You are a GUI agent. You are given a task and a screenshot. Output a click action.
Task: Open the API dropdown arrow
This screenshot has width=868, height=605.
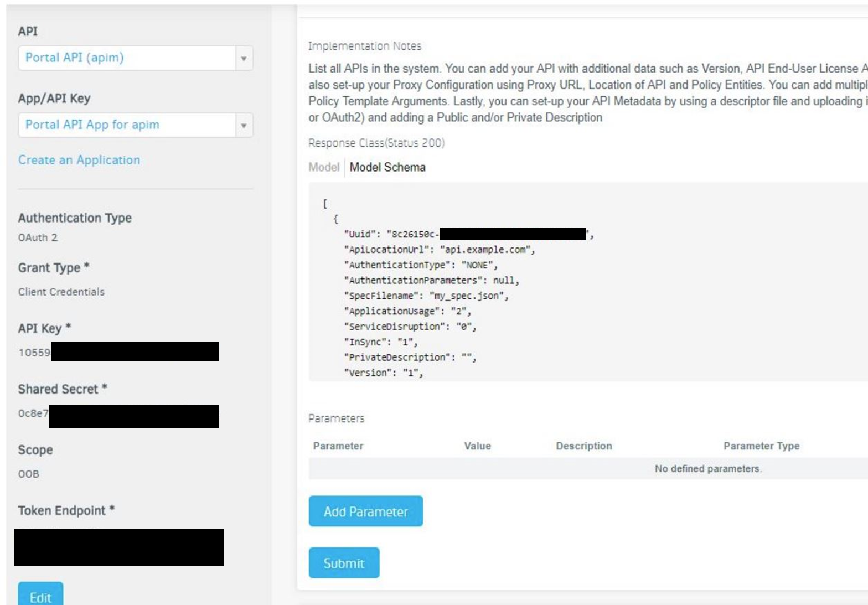244,58
